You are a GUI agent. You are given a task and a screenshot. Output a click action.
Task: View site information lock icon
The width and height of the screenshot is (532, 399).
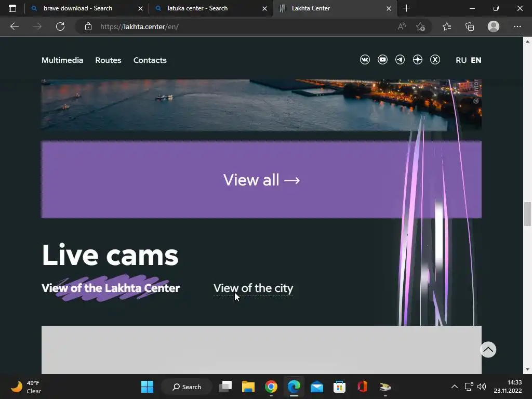[88, 26]
